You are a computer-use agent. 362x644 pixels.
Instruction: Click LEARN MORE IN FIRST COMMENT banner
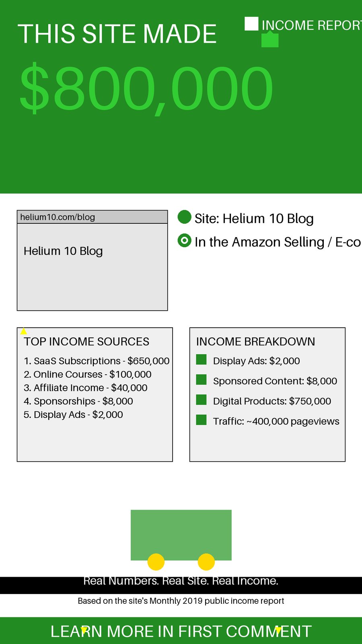coord(181,631)
